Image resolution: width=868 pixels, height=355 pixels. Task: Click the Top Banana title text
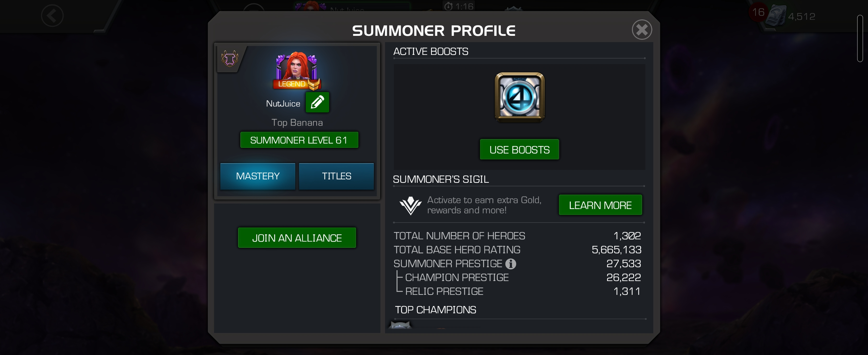coord(297,123)
